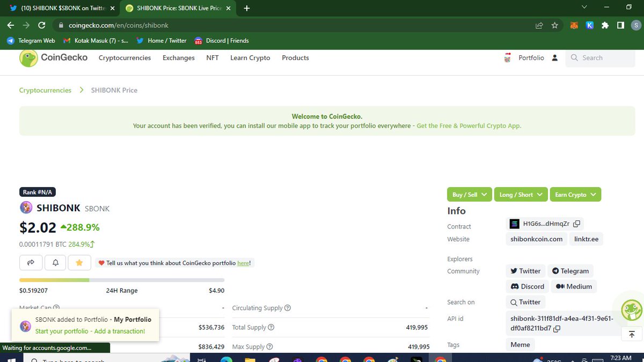644x362 pixels.
Task: Open the Chrome profile avatar S
Action: [635, 25]
